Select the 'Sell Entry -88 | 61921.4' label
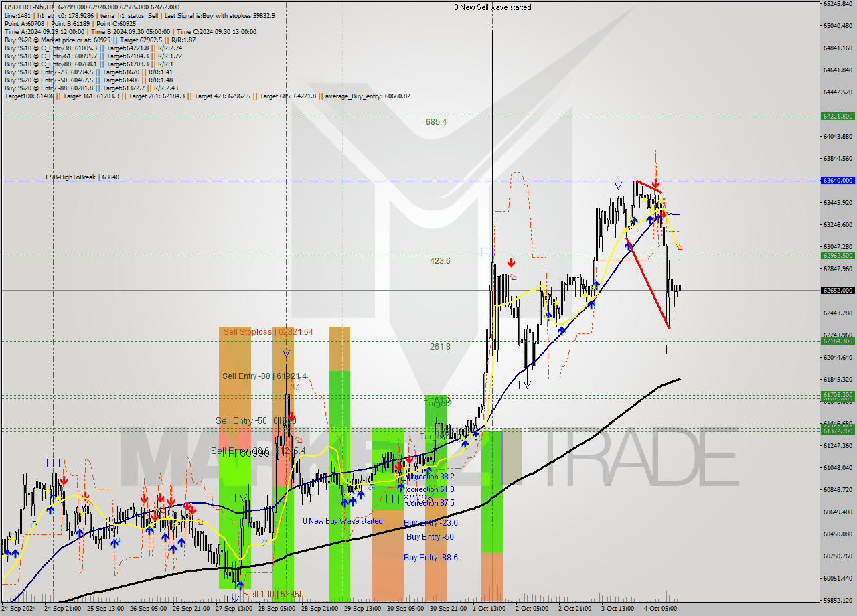The width and height of the screenshot is (857, 616). [x=264, y=376]
